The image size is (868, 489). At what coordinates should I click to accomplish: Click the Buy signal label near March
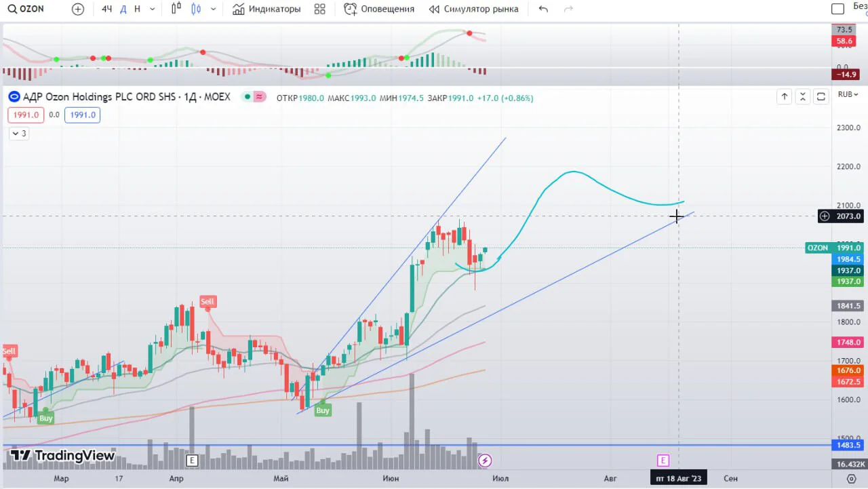pyautogui.click(x=45, y=418)
